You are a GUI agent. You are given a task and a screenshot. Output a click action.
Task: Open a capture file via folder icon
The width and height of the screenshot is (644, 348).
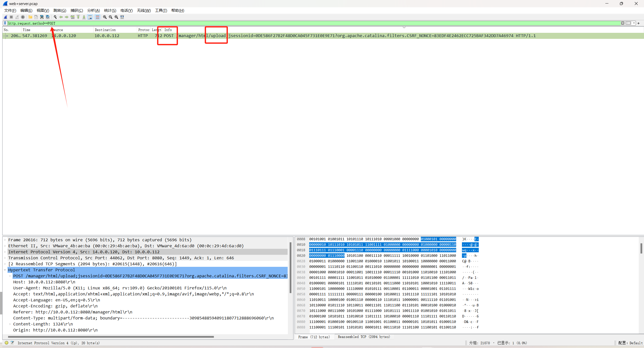[30, 17]
